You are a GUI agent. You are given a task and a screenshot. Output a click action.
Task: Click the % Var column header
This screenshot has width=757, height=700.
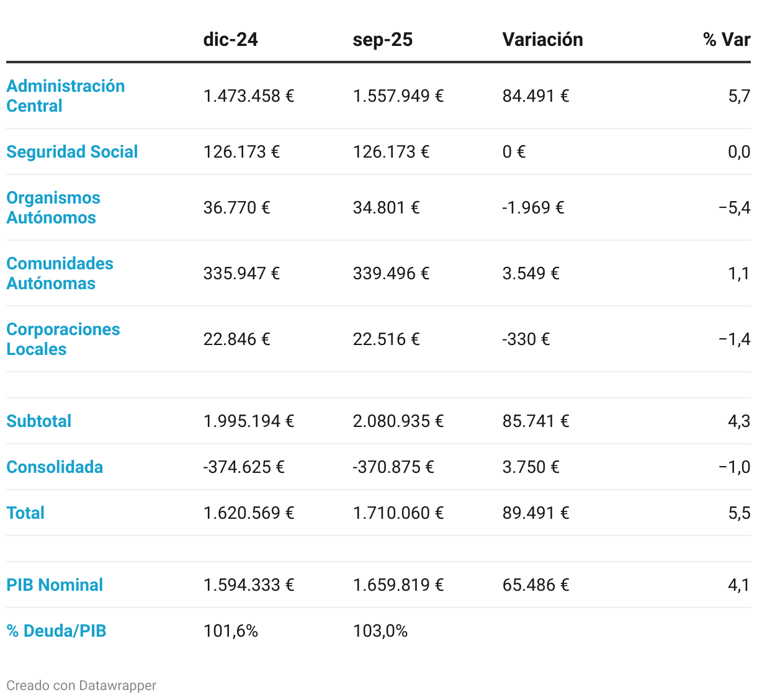[727, 40]
